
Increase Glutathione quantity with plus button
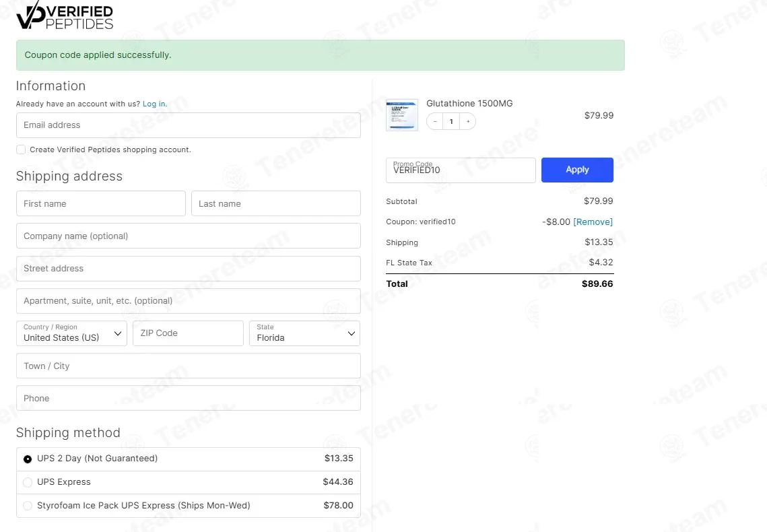tap(467, 121)
